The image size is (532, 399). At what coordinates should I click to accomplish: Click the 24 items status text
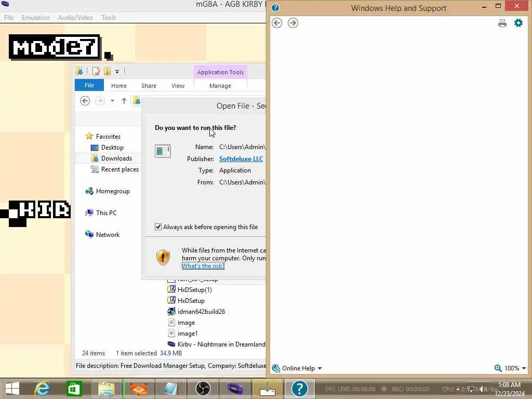[94, 353]
